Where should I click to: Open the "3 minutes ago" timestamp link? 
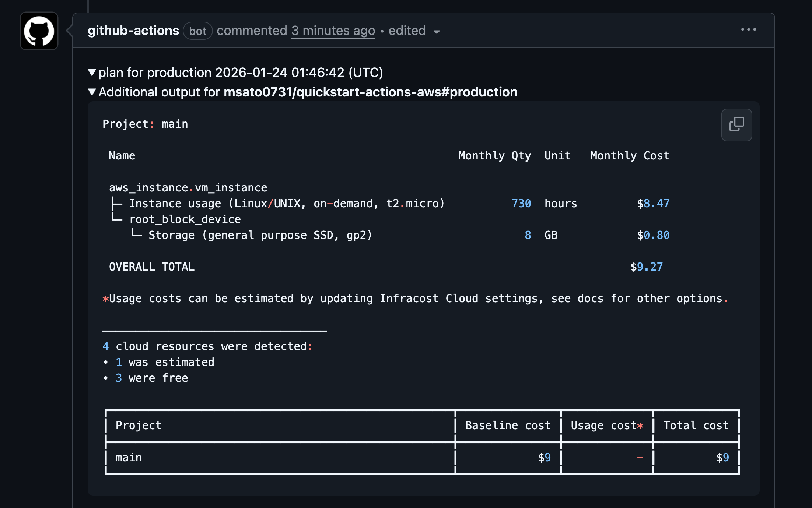[x=333, y=31]
